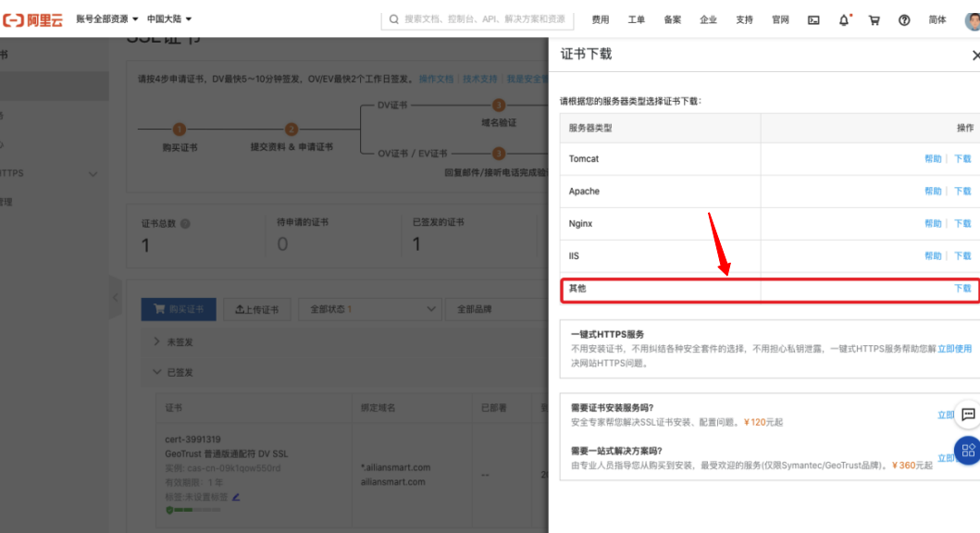Viewport: 980px width, 533px height.
Task: Download the 其他 certificate
Action: point(962,289)
